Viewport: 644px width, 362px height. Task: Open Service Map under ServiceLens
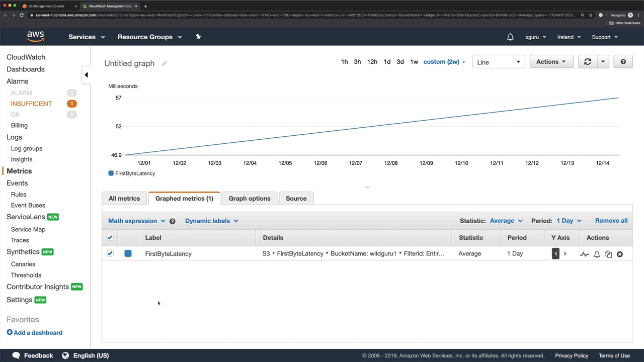pos(28,229)
